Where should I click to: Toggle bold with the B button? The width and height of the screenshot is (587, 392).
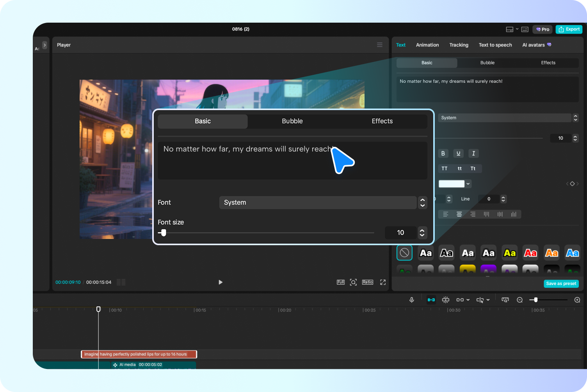tap(443, 153)
